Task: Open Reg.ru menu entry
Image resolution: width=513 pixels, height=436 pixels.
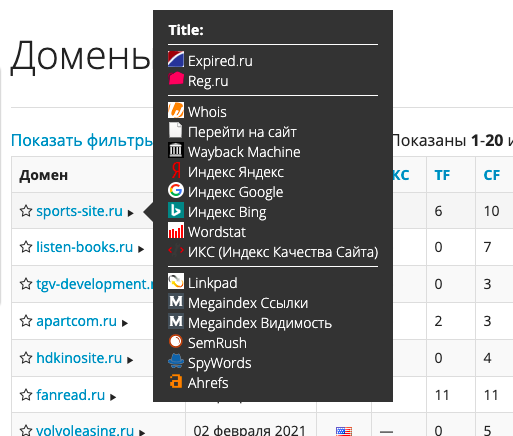Action: coord(208,81)
